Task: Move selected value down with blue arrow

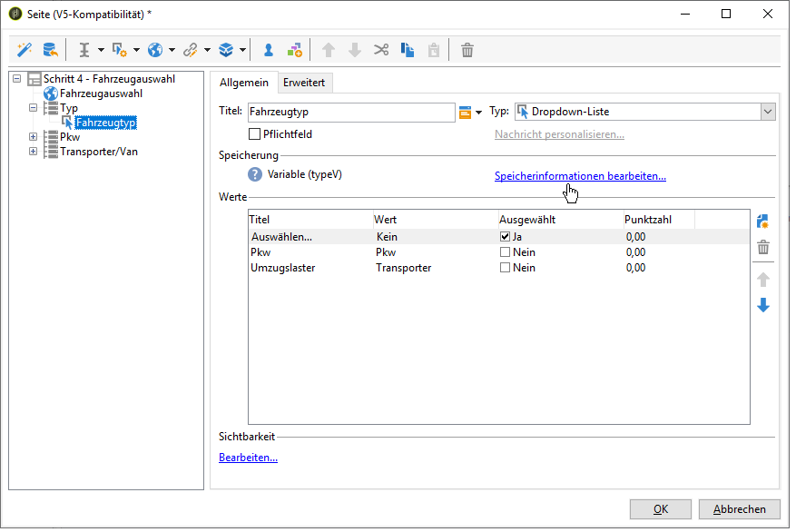Action: click(x=763, y=306)
